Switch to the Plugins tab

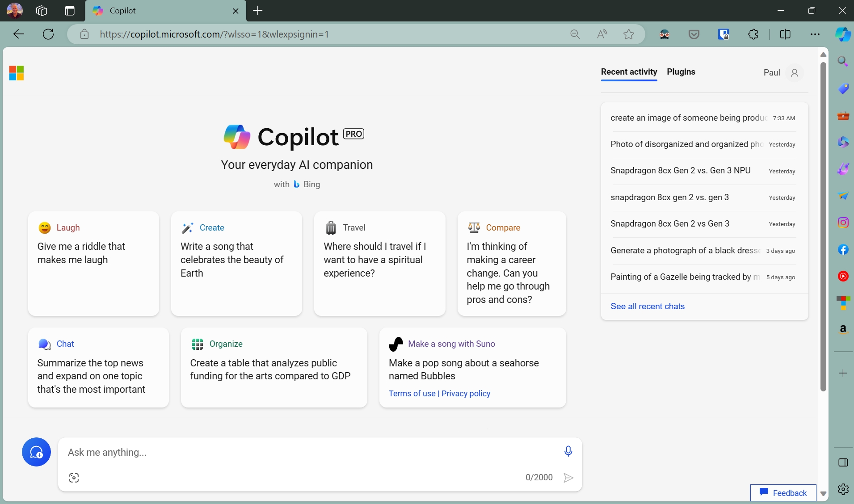click(681, 72)
